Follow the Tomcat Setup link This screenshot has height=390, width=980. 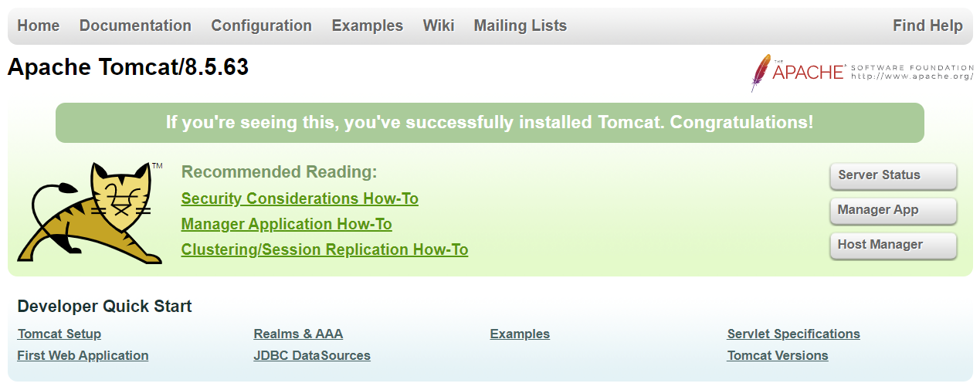(59, 334)
